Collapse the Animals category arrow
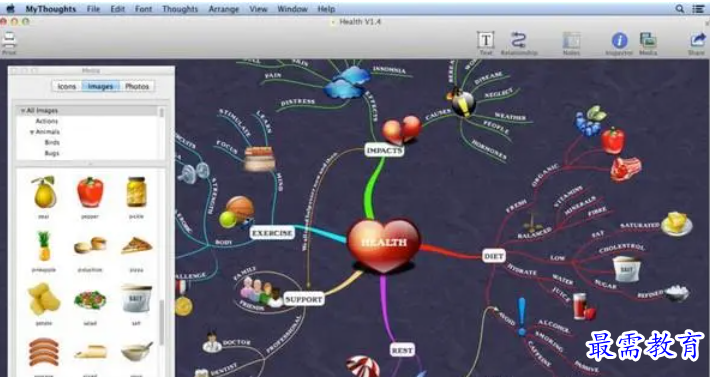 pos(32,132)
